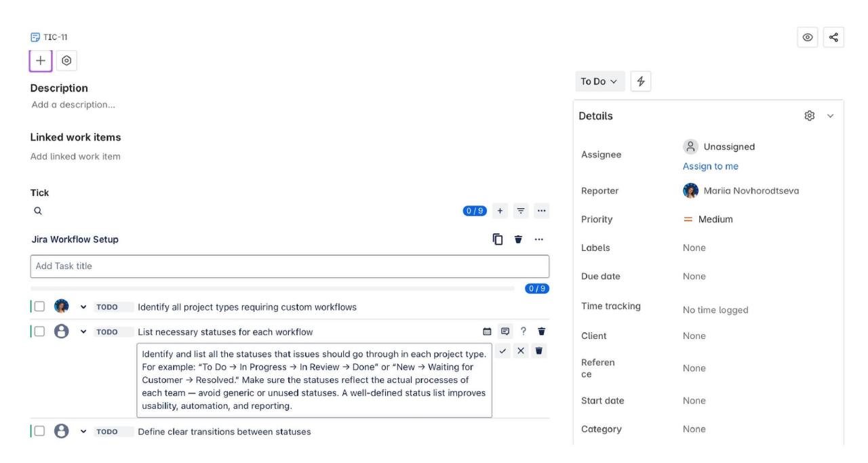Viewport: 868px width, 463px height.
Task: Share this work item
Action: point(834,37)
